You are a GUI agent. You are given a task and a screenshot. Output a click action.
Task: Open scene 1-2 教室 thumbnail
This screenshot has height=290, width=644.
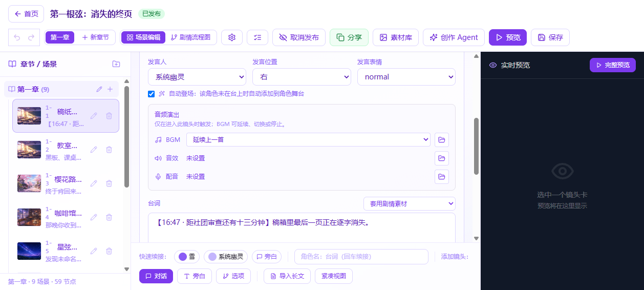pyautogui.click(x=29, y=150)
